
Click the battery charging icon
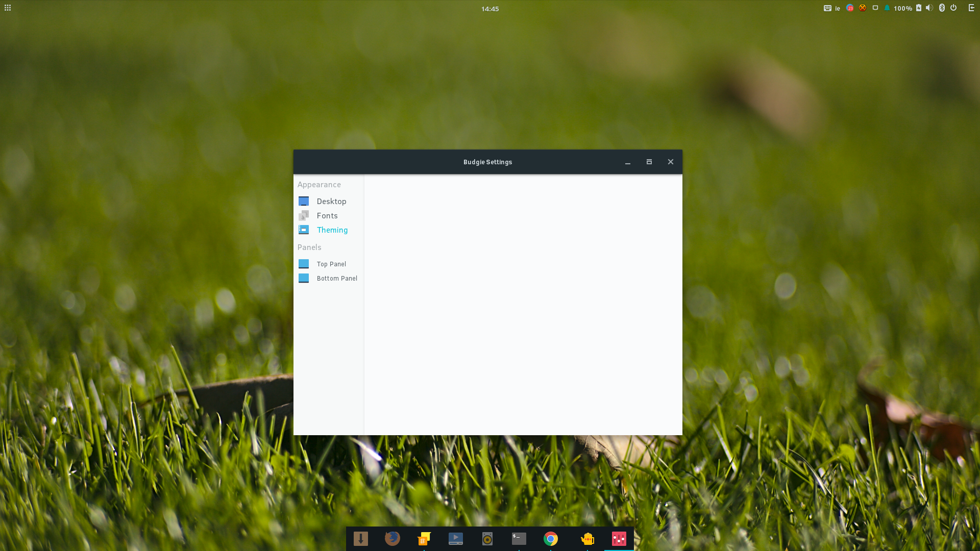pos(919,8)
